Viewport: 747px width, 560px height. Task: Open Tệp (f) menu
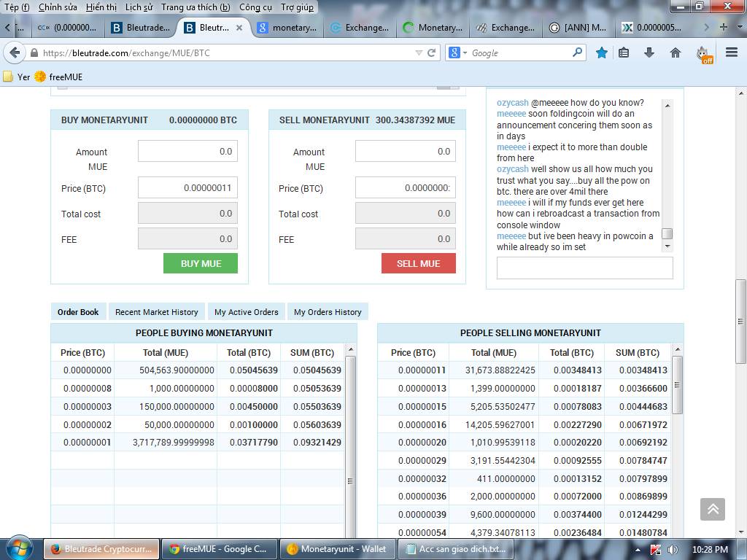pos(17,7)
